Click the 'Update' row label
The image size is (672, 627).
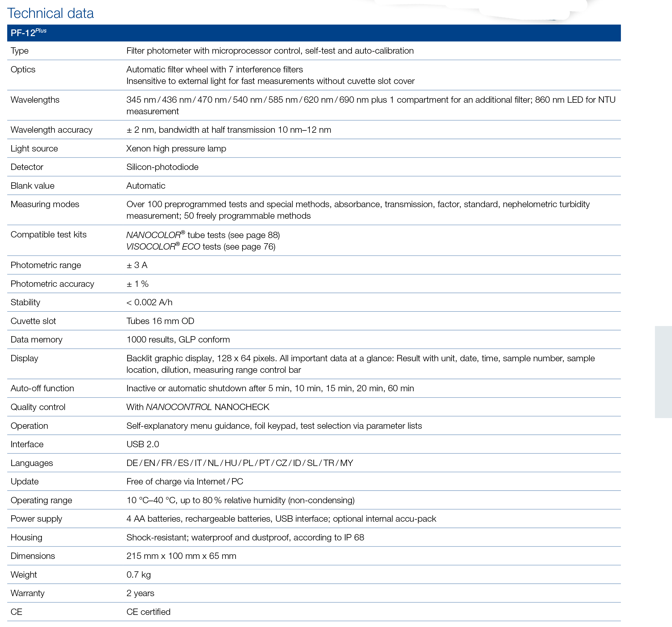25,482
